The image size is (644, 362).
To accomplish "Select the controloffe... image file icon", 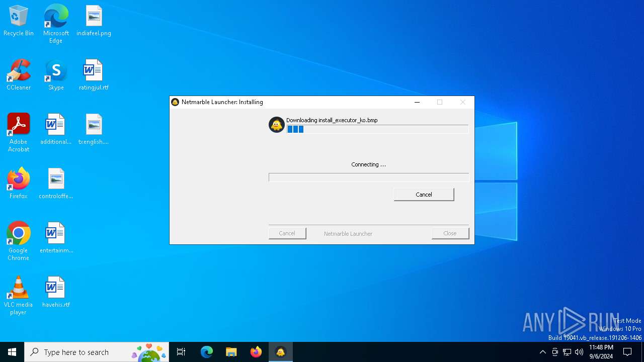I will point(56,184).
